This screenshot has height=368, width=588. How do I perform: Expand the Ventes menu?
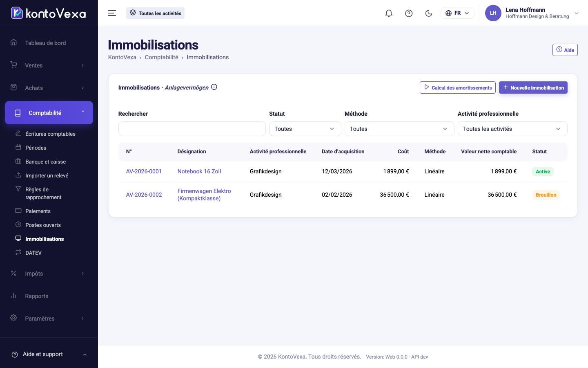pos(49,65)
